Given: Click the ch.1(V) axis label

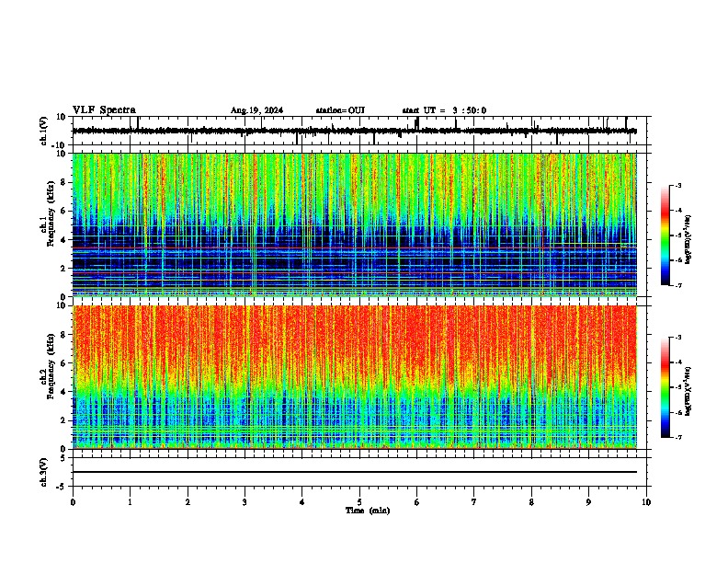Looking at the screenshot, I should tap(44, 131).
